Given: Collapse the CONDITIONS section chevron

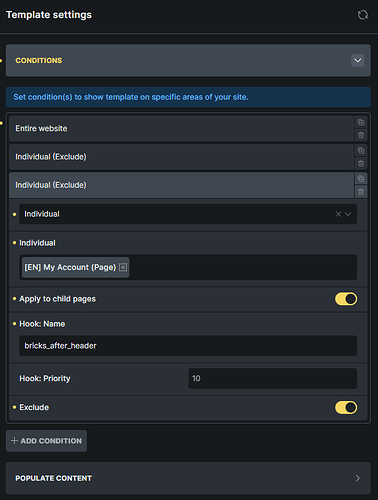Looking at the screenshot, I should pyautogui.click(x=357, y=61).
